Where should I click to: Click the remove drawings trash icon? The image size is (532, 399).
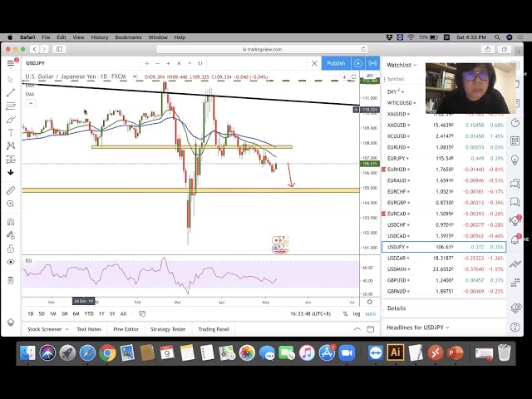tap(11, 279)
